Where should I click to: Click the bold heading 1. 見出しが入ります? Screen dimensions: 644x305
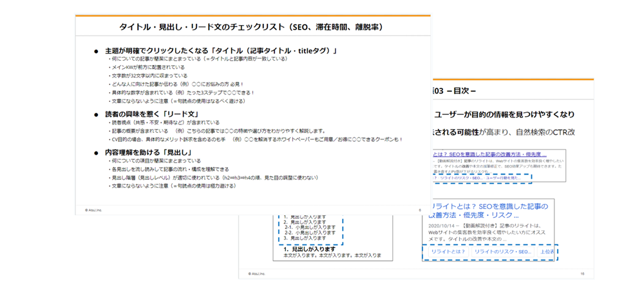point(309,249)
